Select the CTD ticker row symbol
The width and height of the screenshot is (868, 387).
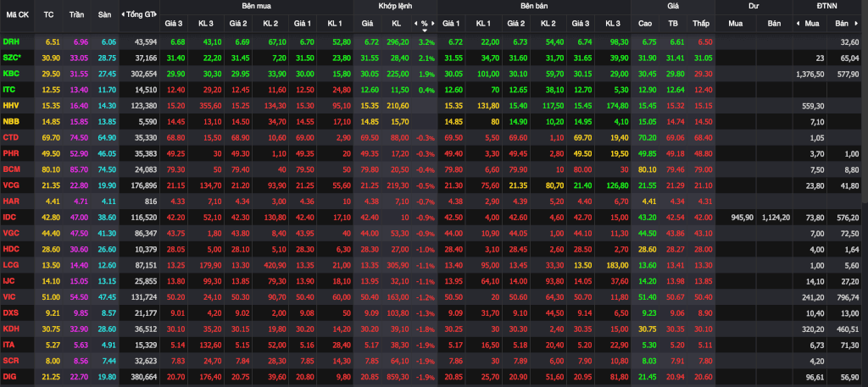click(10, 137)
